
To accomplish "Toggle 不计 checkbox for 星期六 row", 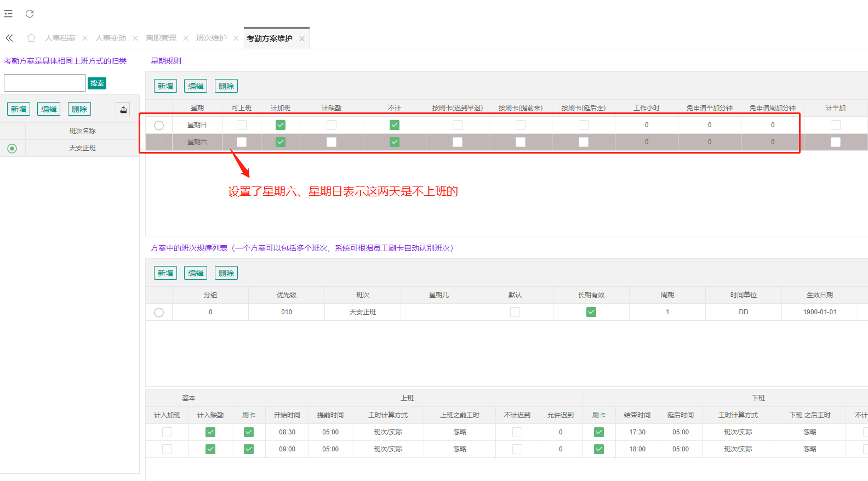I will tap(395, 142).
